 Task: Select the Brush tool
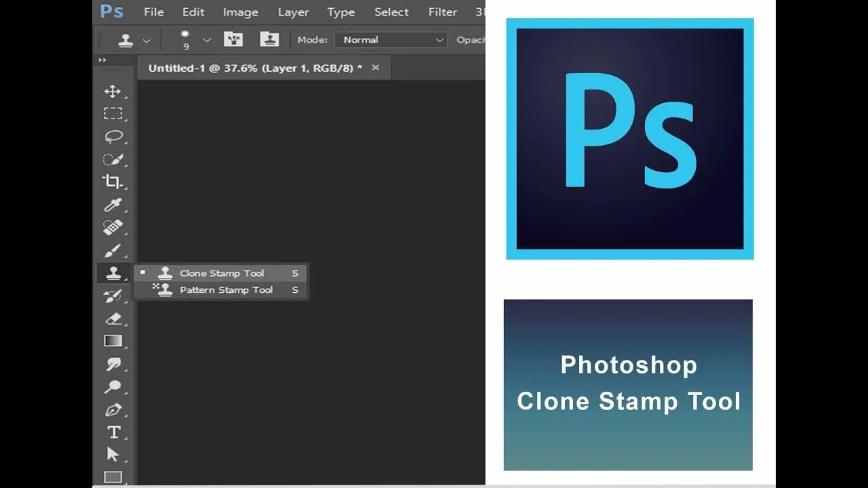click(113, 251)
